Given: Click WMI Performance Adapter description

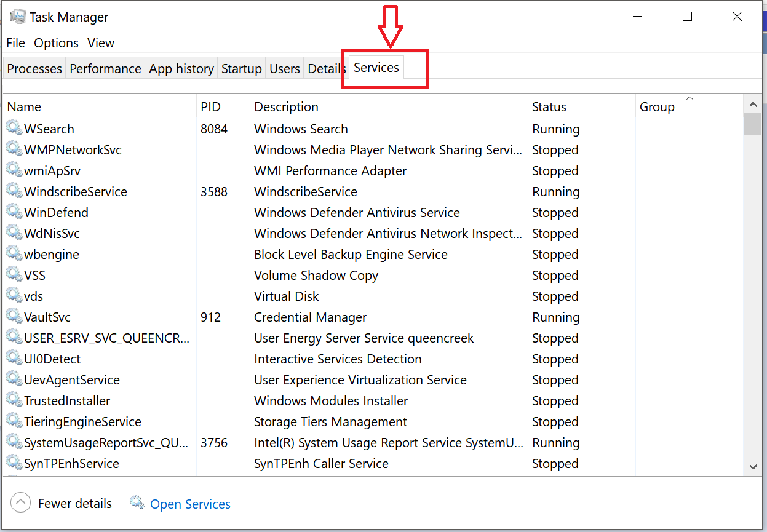Looking at the screenshot, I should click(330, 171).
